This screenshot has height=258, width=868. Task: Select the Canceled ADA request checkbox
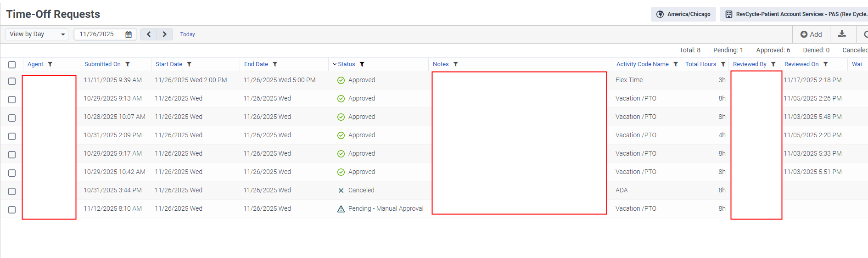(x=12, y=191)
